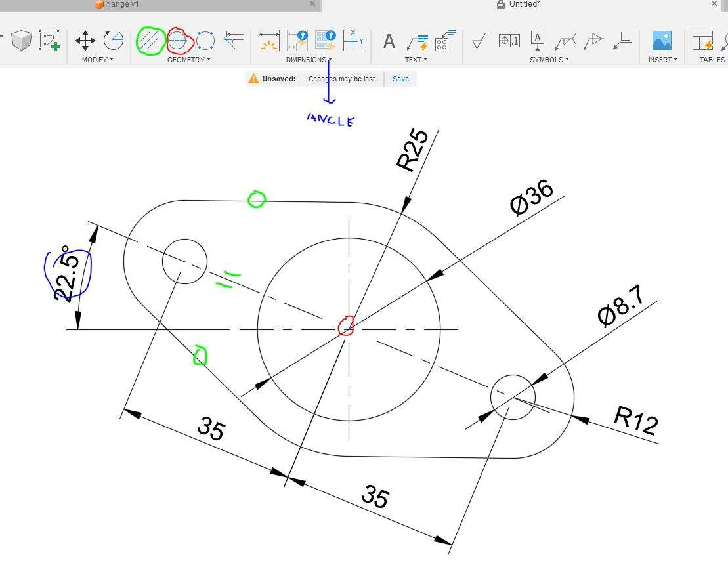This screenshot has height=584, width=728.
Task: Click the Ø36 diameter dimension
Action: point(532,198)
